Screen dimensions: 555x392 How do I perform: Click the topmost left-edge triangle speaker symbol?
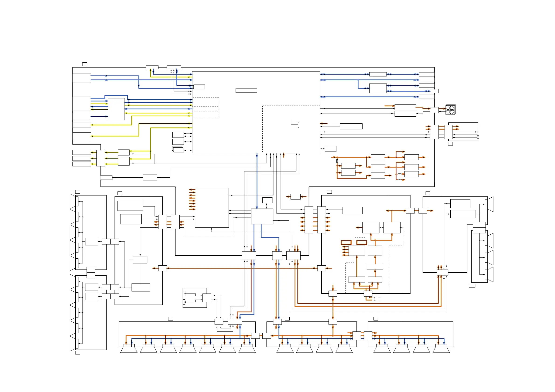[73, 201]
